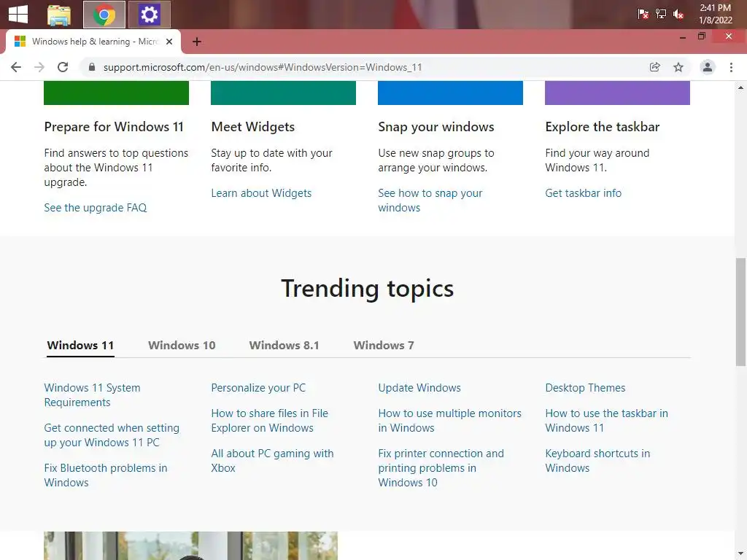Open a new browser tab
This screenshot has height=560, width=747.
coord(197,42)
